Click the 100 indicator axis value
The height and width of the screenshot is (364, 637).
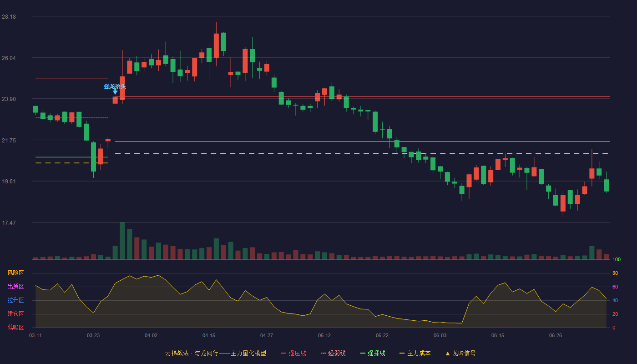(x=617, y=260)
